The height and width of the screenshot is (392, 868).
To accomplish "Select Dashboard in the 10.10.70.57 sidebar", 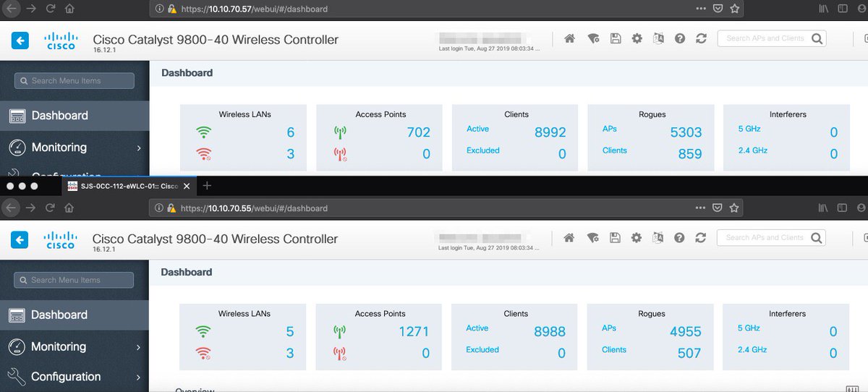I will 75,116.
